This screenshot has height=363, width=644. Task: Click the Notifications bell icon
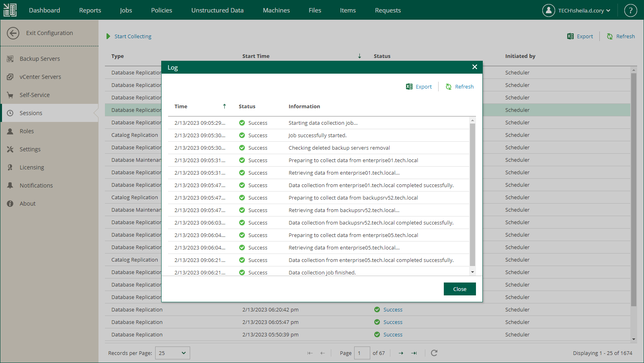10,186
